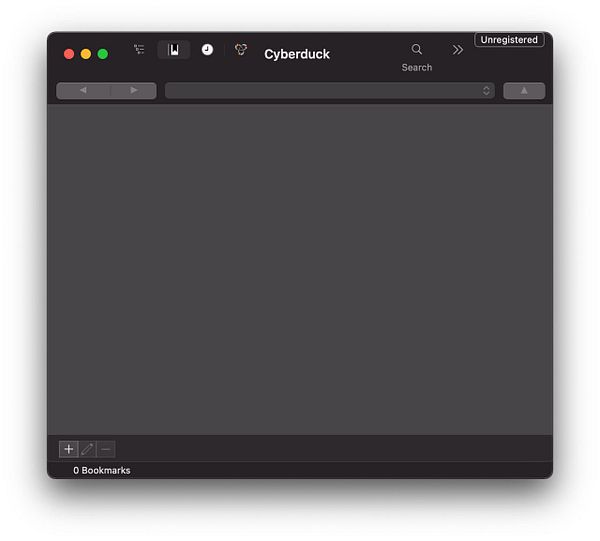Go to parent folder up arrow
This screenshot has width=600, height=541.
click(x=524, y=91)
